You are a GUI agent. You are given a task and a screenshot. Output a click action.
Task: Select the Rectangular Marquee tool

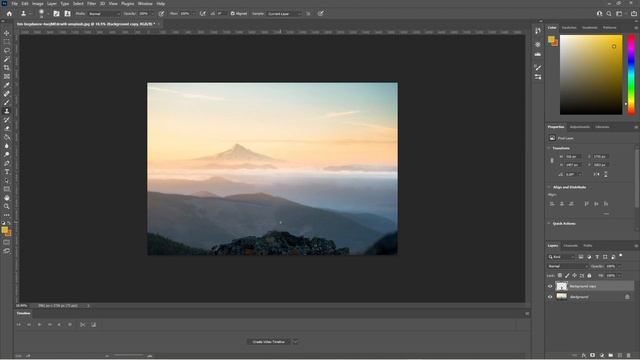(7, 42)
